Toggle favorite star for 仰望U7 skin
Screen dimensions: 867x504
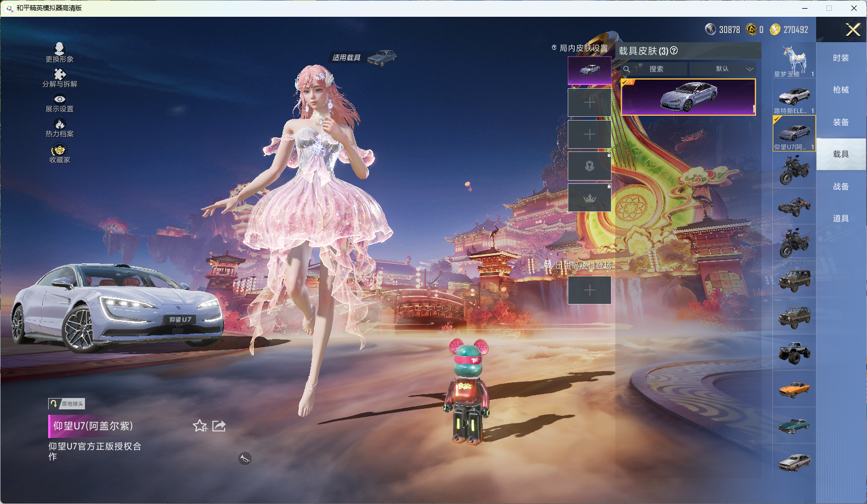pyautogui.click(x=200, y=426)
